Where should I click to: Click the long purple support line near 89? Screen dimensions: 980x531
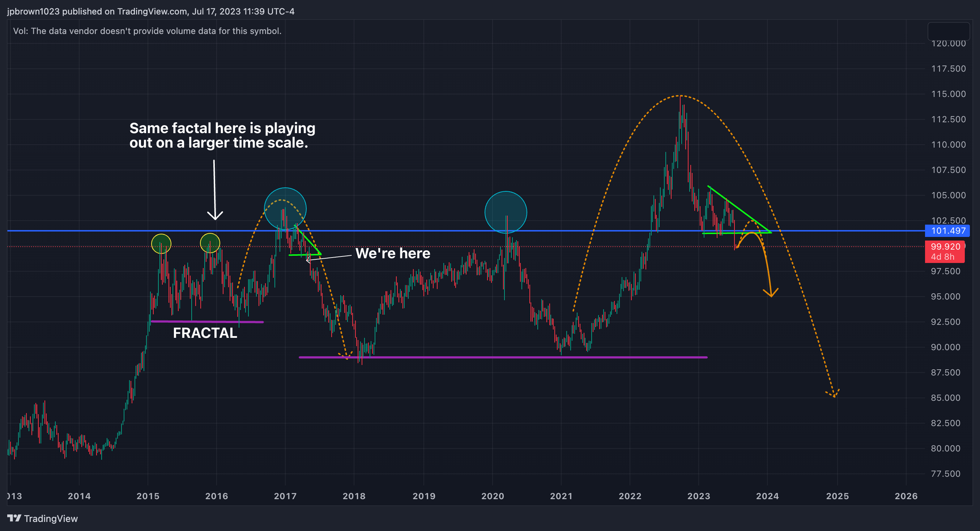[503, 357]
